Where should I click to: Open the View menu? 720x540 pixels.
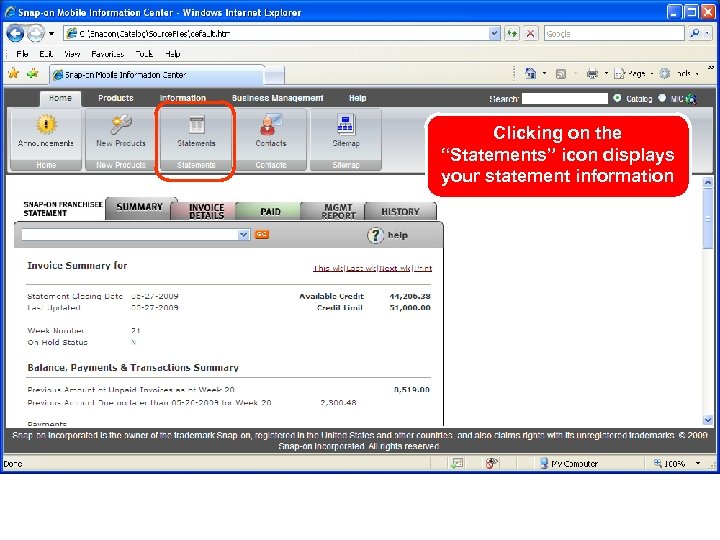click(72, 54)
